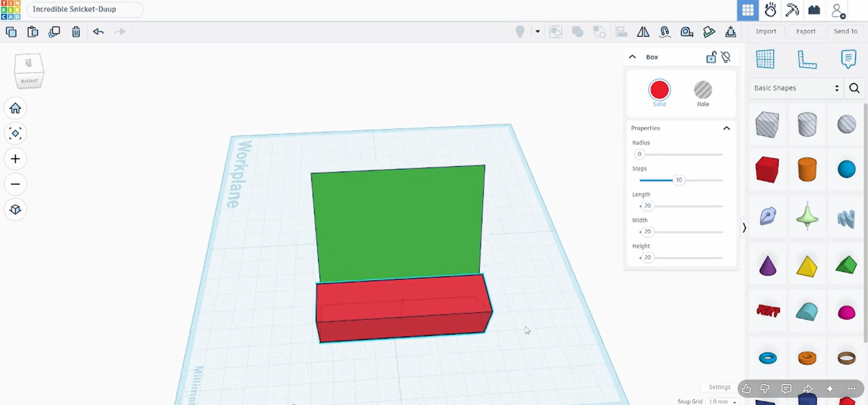Delete the selected shape with trash icon
Image resolution: width=868 pixels, height=405 pixels.
coord(76,32)
